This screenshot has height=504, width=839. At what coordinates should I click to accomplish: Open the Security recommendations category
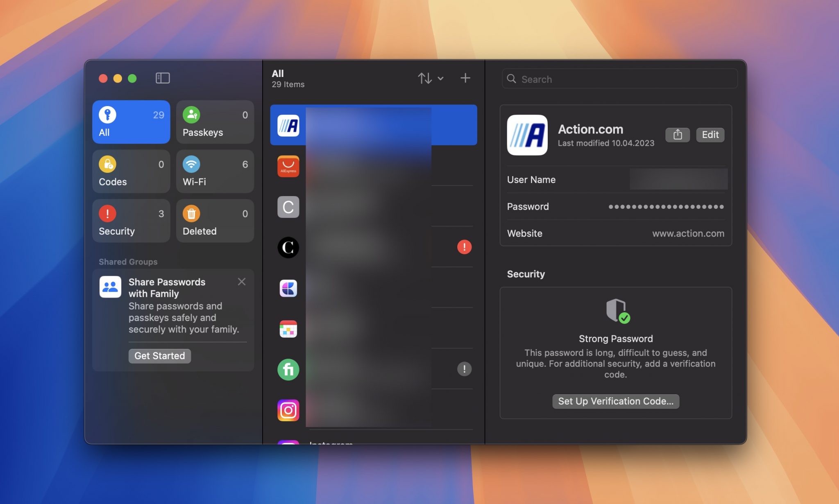click(x=131, y=221)
